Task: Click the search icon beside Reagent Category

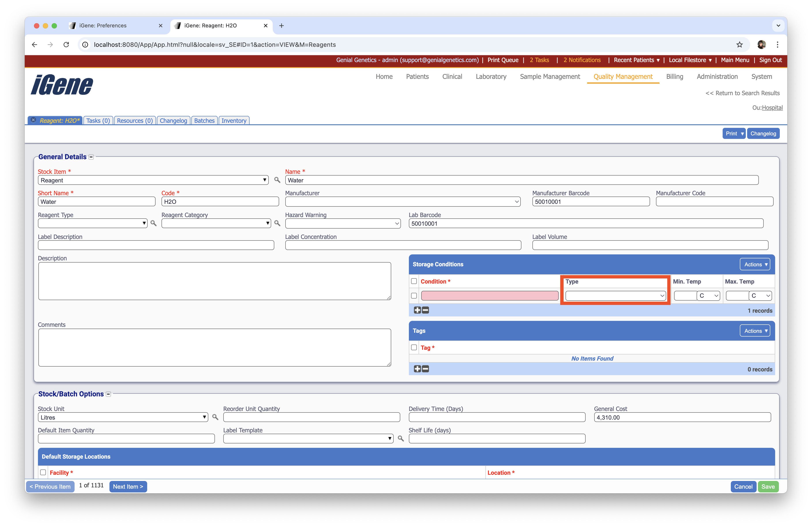Action: coord(277,223)
